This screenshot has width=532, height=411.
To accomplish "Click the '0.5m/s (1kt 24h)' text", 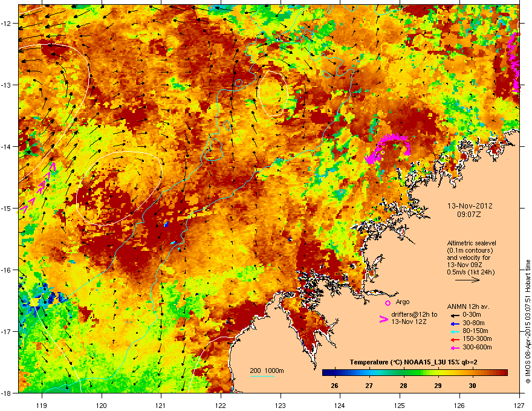I will [470, 272].
